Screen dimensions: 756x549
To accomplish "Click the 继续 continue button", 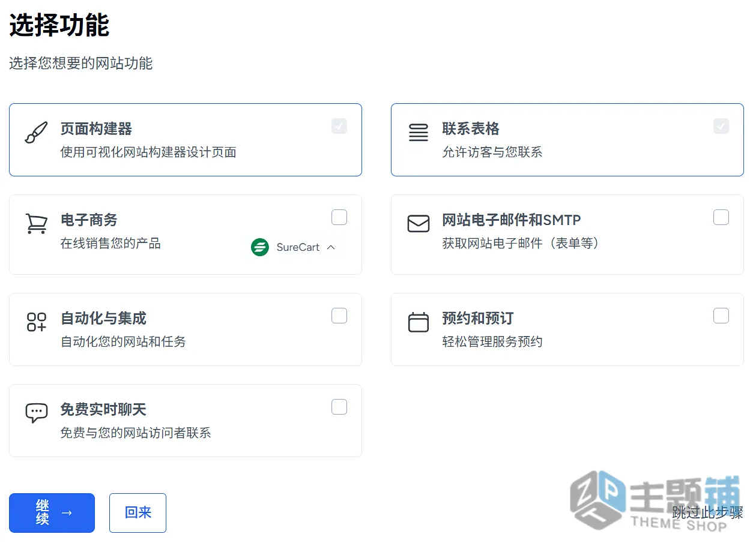I will (52, 513).
